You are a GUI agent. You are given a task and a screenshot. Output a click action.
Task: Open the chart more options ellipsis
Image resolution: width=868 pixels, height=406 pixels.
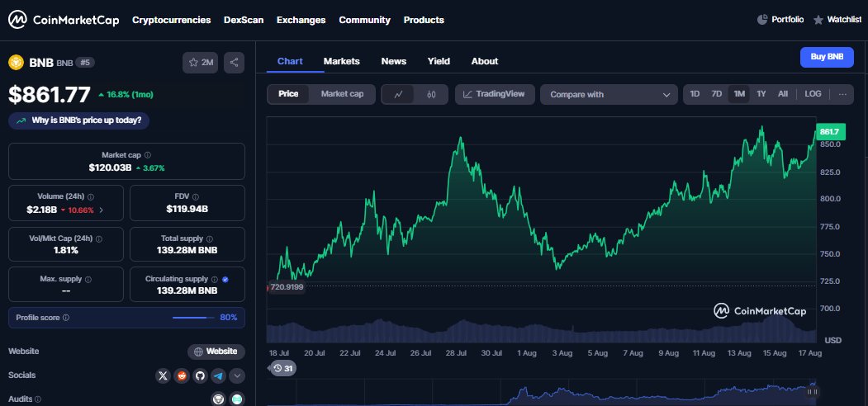842,94
